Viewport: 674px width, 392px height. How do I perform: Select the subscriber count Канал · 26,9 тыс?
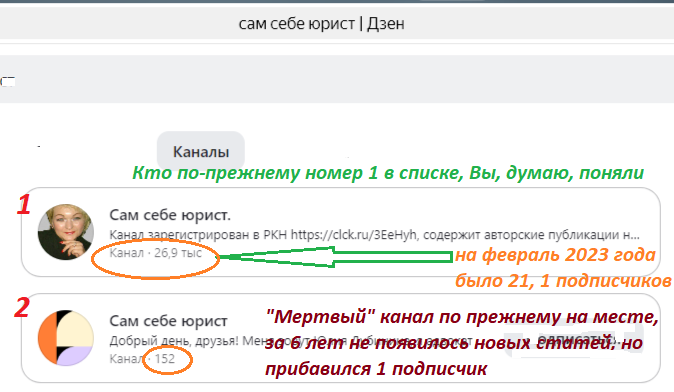(x=156, y=253)
